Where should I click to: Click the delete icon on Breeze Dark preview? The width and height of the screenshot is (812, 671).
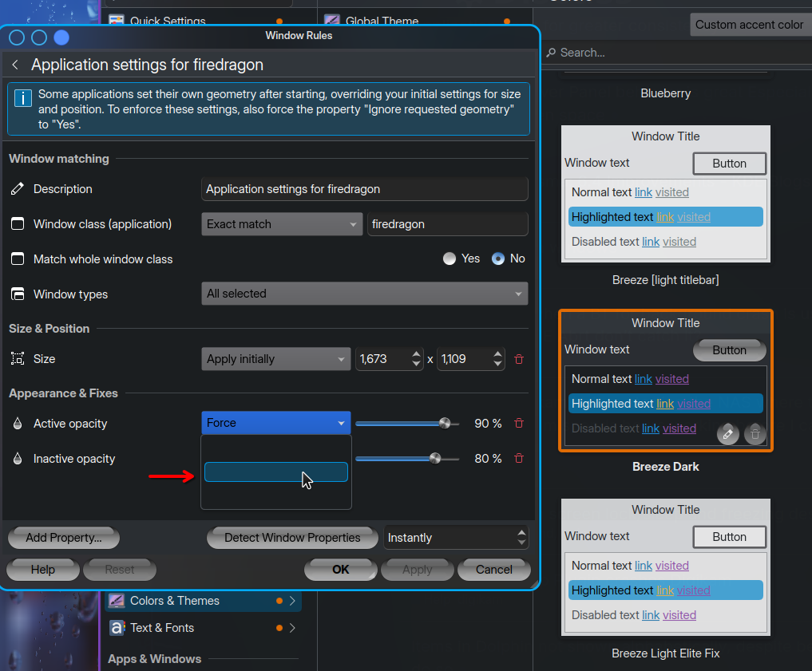tap(755, 433)
